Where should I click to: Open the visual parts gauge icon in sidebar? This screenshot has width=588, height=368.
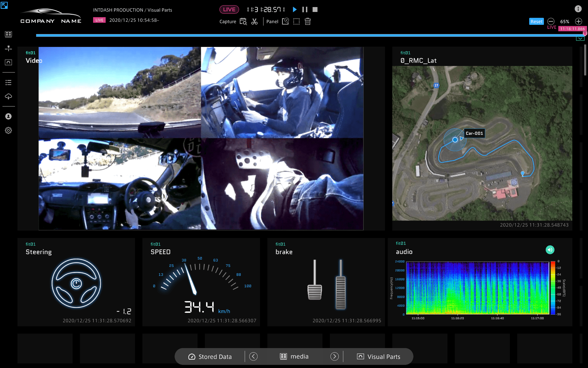pos(8,62)
